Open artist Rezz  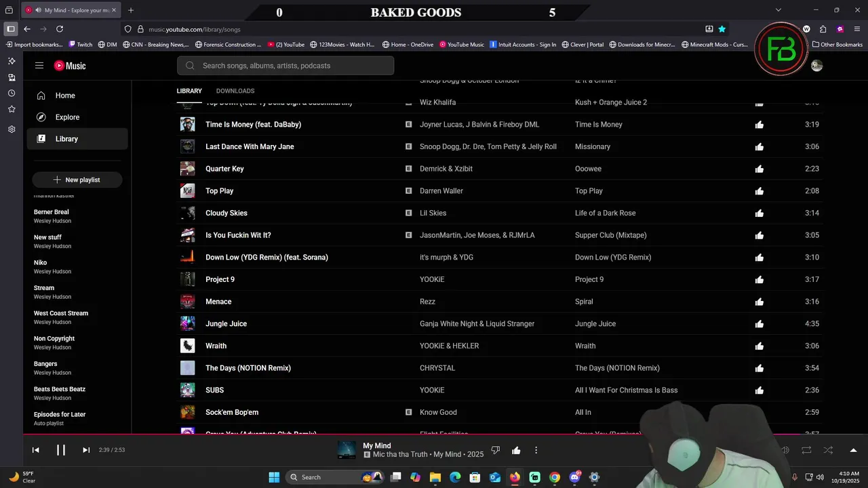(427, 302)
